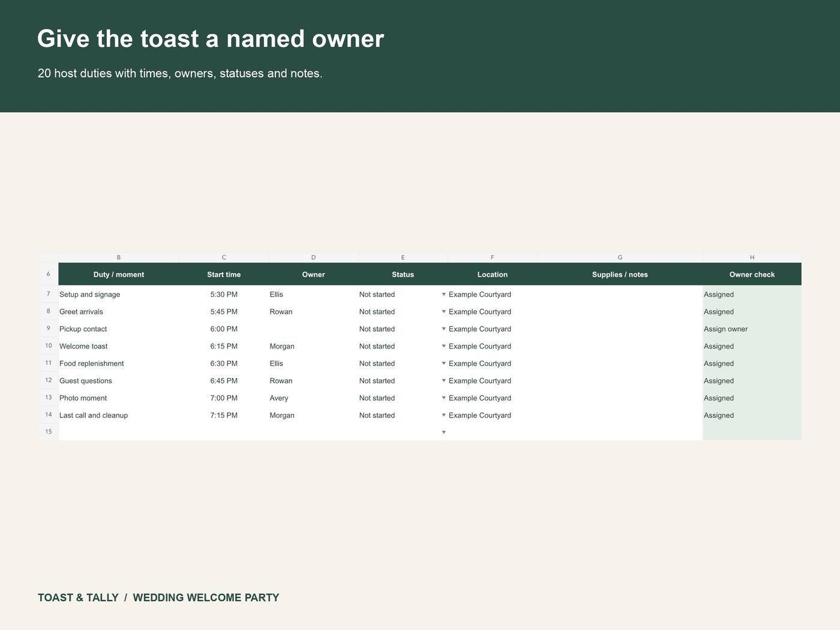Select the "Setup and signage" cell
Screen dimensions: 840x630
tap(119, 295)
